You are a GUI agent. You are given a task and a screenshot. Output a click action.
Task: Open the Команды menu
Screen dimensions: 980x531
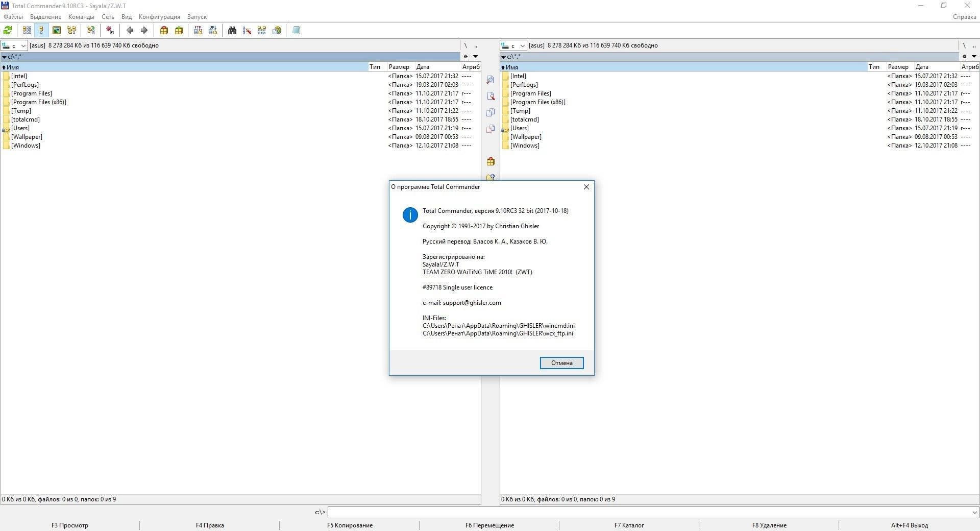point(81,17)
